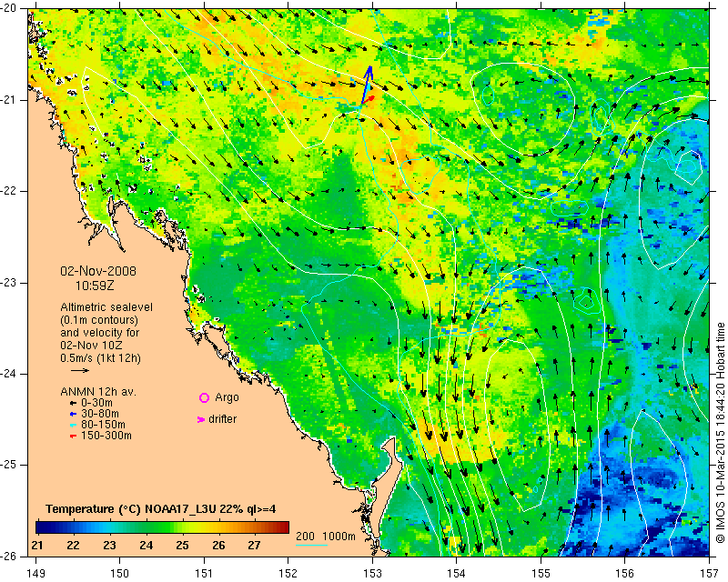Viewport: 728px width, 582px height.
Task: Click the '0-30m' depth label
Action: click(96, 403)
